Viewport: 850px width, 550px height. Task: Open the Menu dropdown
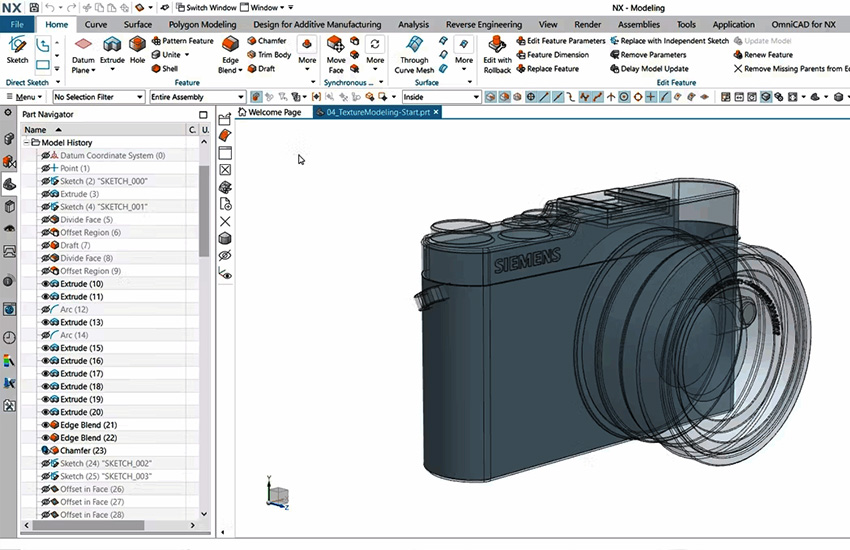point(24,97)
